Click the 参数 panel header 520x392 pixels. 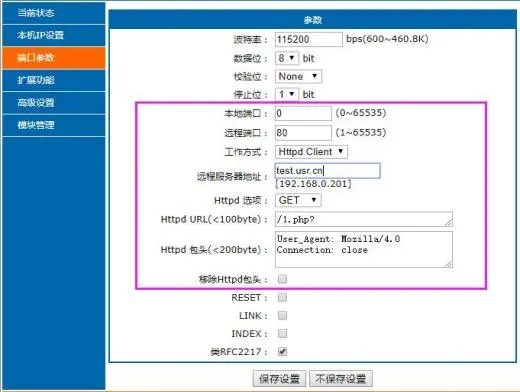(x=313, y=20)
